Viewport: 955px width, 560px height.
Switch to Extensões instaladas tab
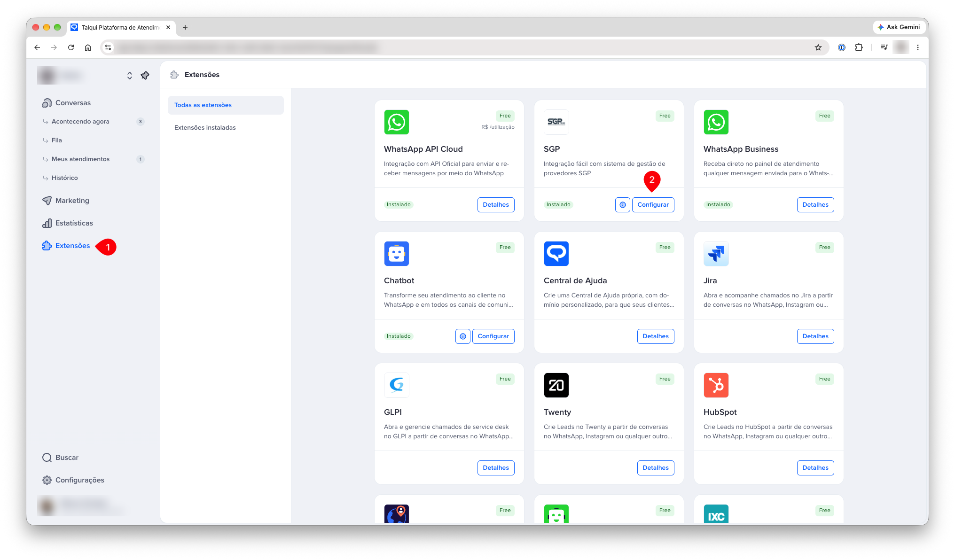[x=205, y=128]
